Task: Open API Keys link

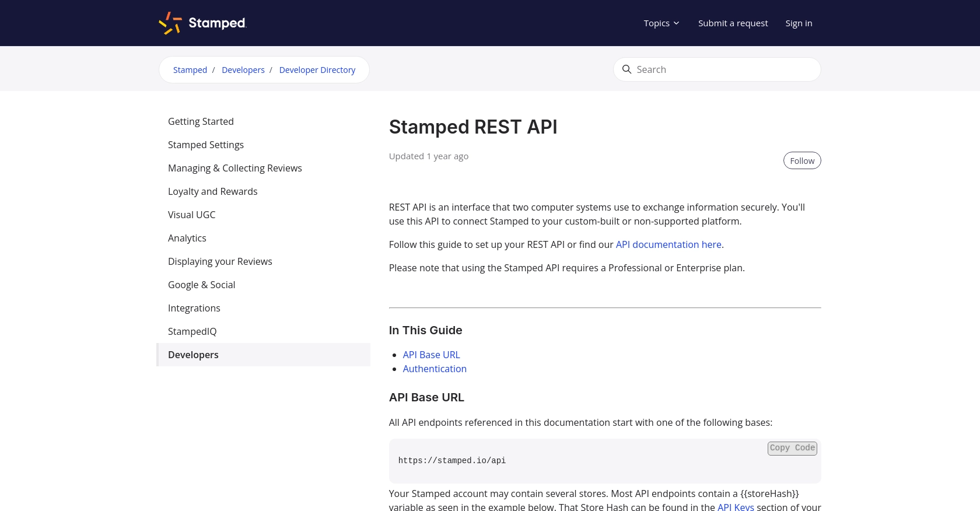Action: (736, 506)
